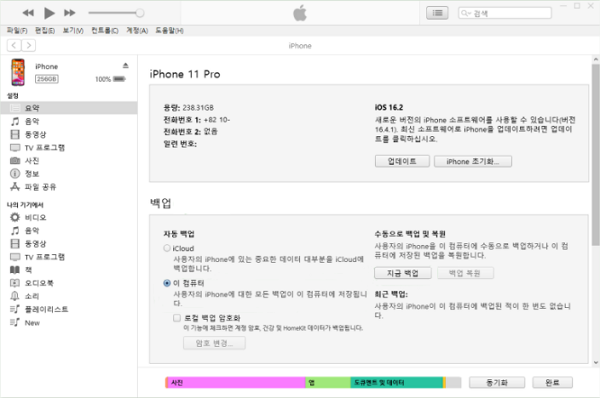The height and width of the screenshot is (398, 600).
Task: Click the 동기화 button
Action: pyautogui.click(x=497, y=382)
